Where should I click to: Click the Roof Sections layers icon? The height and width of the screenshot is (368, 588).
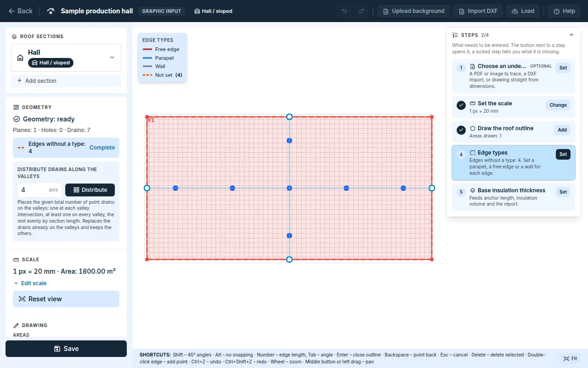[x=14, y=36]
